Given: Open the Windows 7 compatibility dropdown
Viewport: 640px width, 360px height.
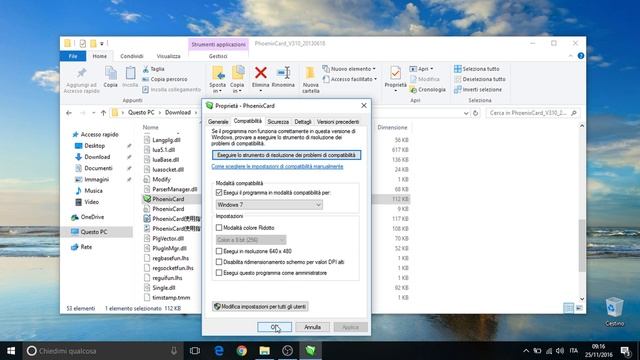Looking at the screenshot, I should (269, 204).
